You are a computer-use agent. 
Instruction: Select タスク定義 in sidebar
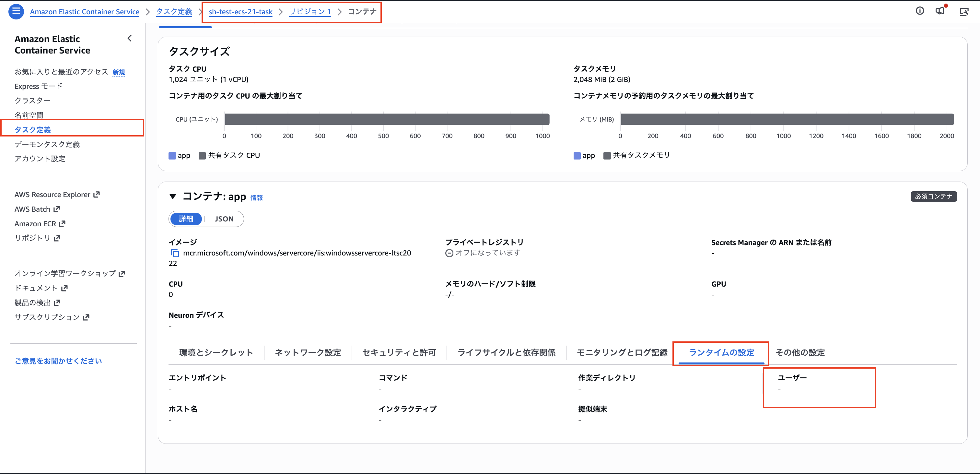click(33, 129)
